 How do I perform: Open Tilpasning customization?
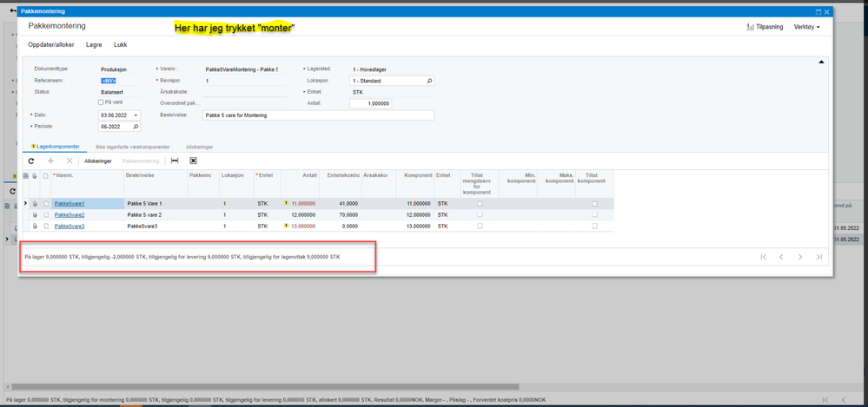click(x=765, y=27)
